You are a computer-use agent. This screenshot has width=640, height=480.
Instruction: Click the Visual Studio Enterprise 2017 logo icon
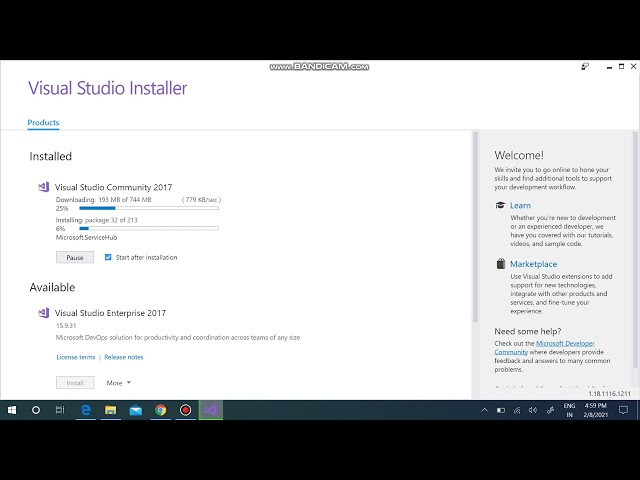tap(44, 313)
